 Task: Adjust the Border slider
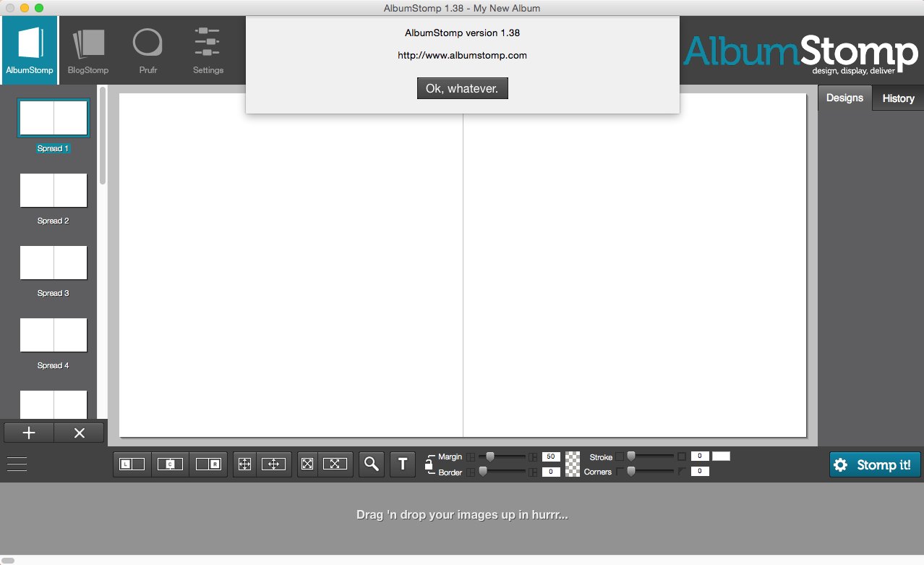click(x=502, y=472)
